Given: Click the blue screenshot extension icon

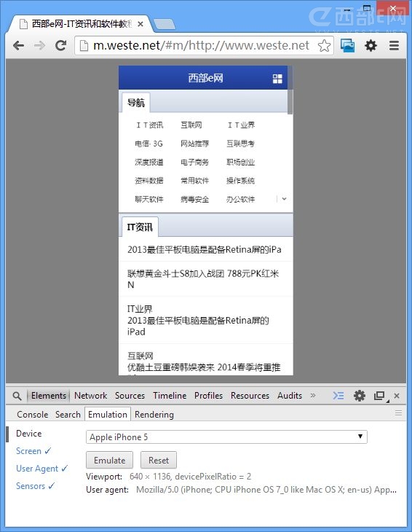Looking at the screenshot, I should click(x=347, y=45).
